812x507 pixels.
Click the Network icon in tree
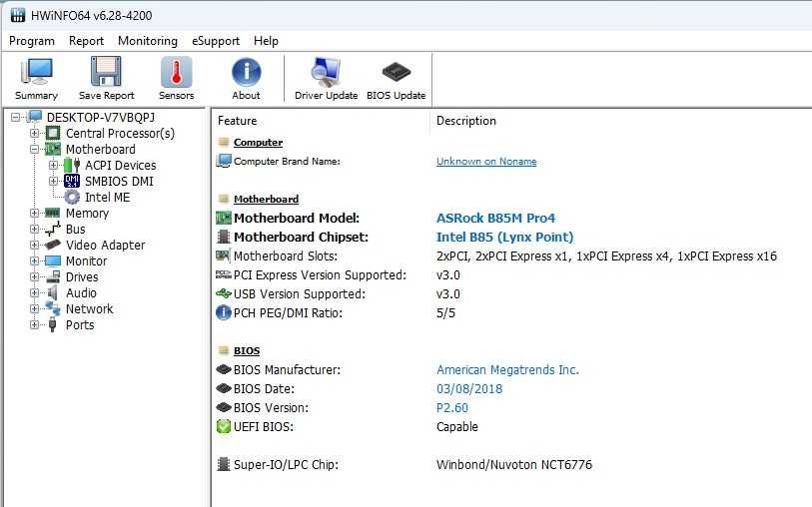52,308
